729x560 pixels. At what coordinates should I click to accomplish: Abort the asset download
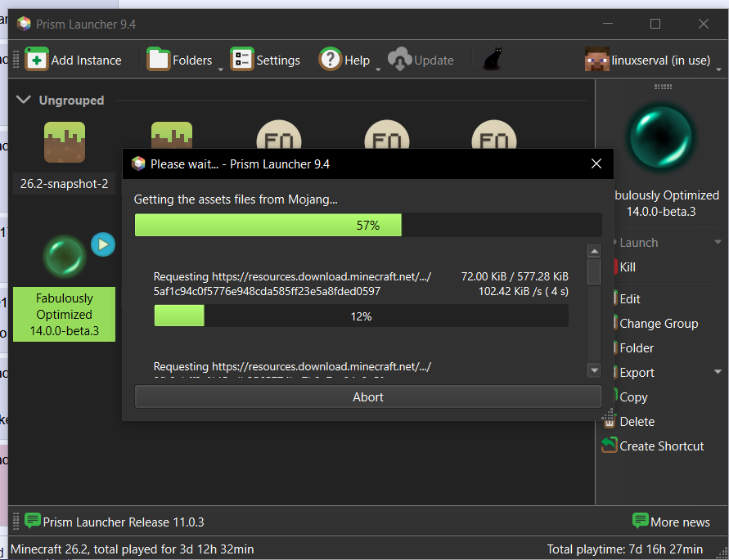click(367, 396)
